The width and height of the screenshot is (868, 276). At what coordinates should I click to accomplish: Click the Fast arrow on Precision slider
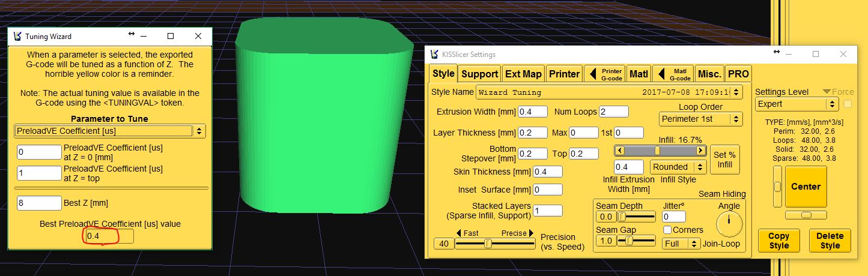point(460,233)
